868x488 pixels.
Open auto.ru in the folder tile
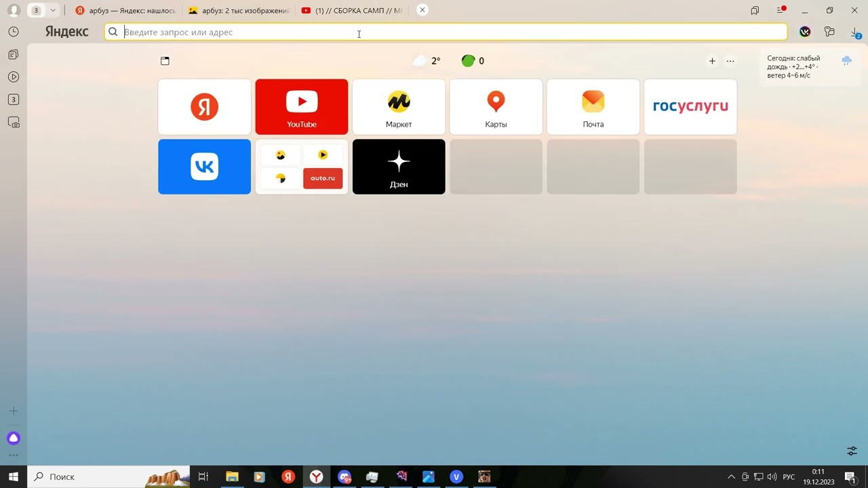(x=323, y=178)
